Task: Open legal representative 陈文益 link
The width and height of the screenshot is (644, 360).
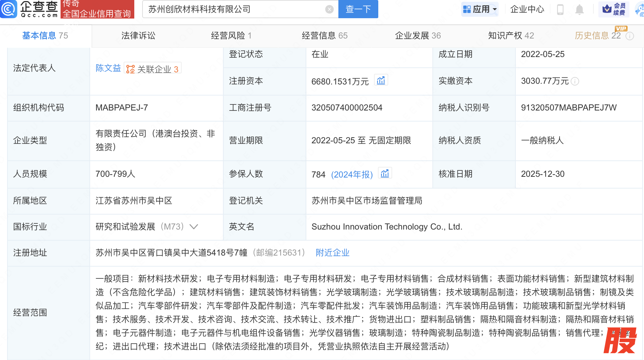Action: pos(108,68)
